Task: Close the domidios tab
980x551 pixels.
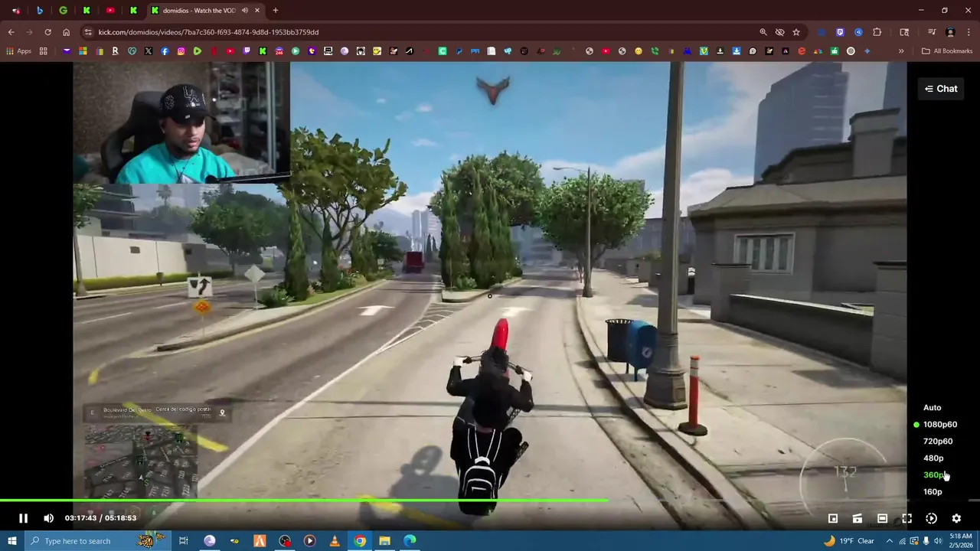Action: 257,11
